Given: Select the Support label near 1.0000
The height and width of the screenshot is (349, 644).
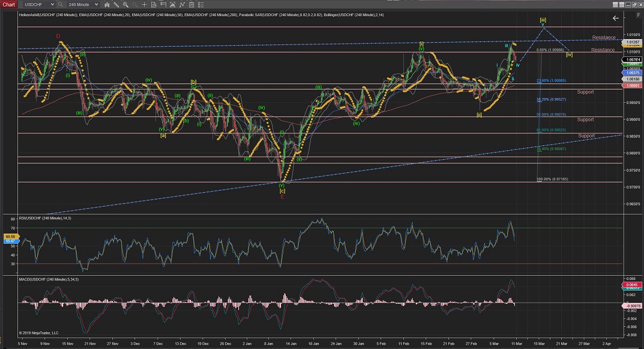Looking at the screenshot, I should click(x=585, y=92).
